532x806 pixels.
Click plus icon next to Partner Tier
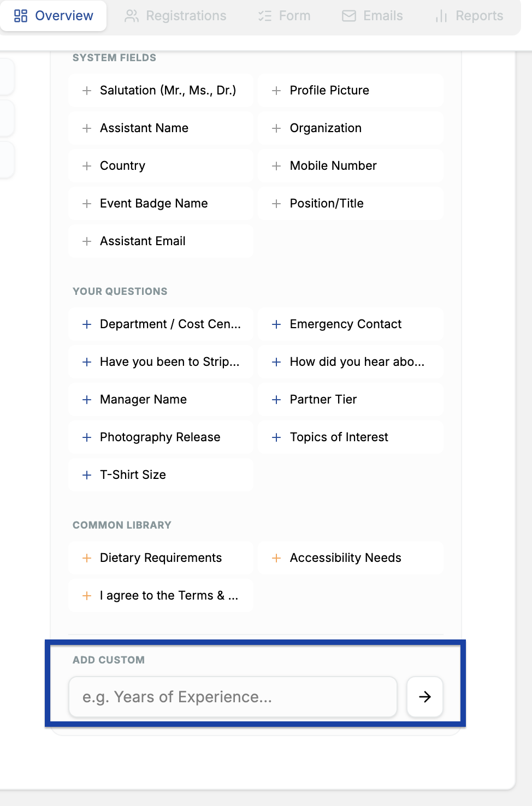[276, 400]
